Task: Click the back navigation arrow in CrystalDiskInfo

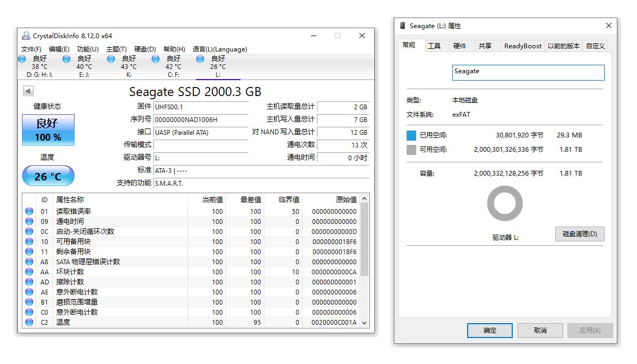Action: (28, 90)
